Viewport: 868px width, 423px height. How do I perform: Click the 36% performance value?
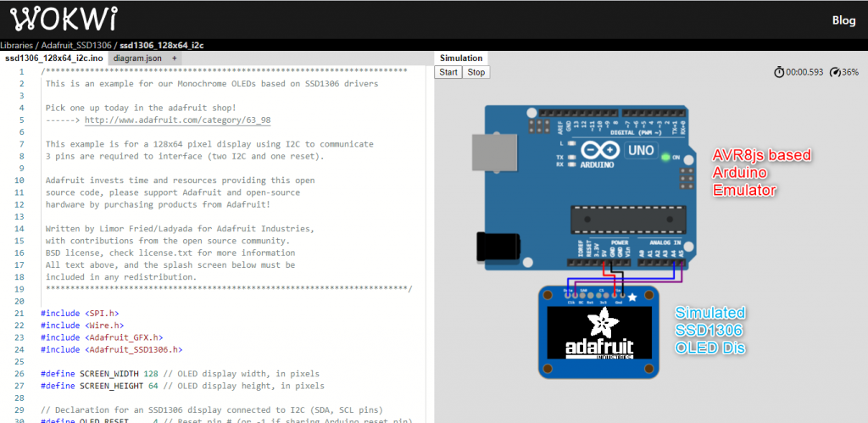click(850, 72)
